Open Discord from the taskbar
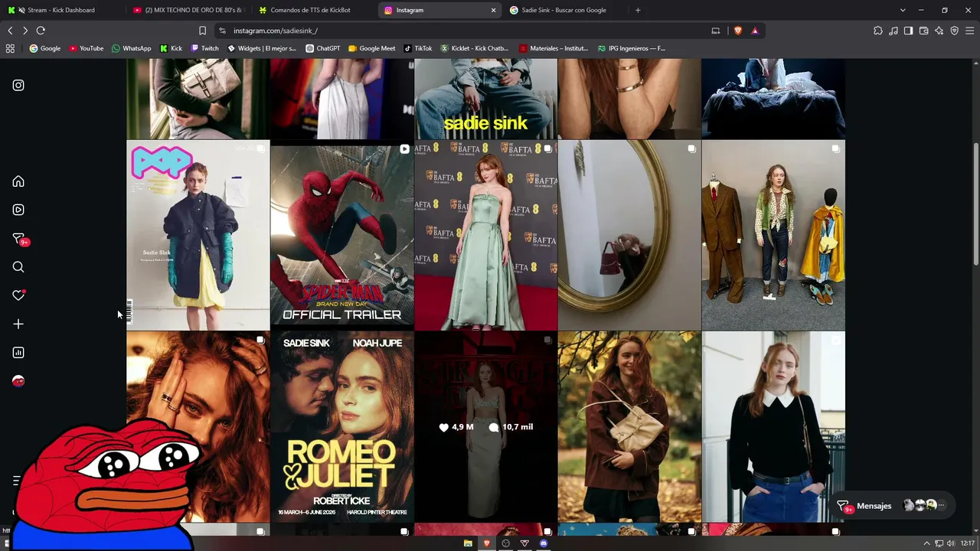 (x=544, y=543)
